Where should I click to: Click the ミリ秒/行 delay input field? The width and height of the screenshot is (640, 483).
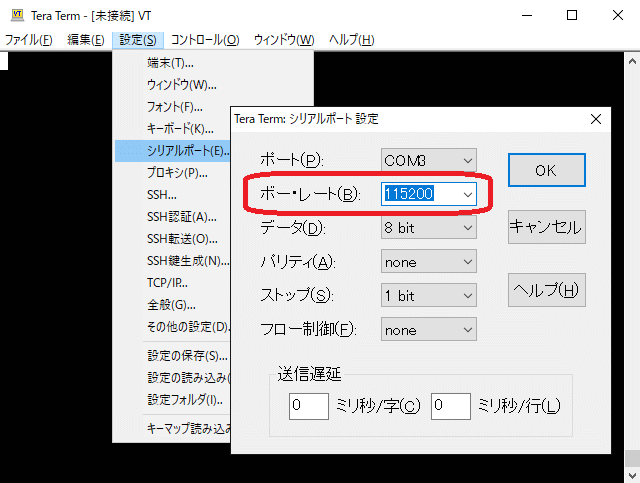coord(451,406)
